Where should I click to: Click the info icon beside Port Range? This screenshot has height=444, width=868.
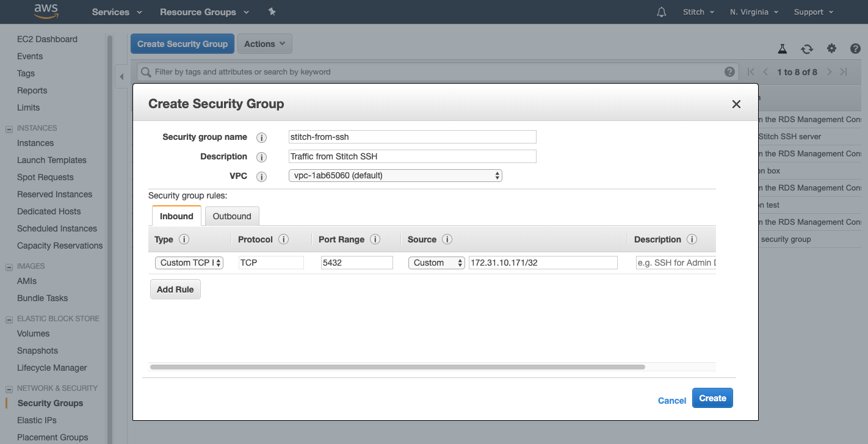(375, 239)
